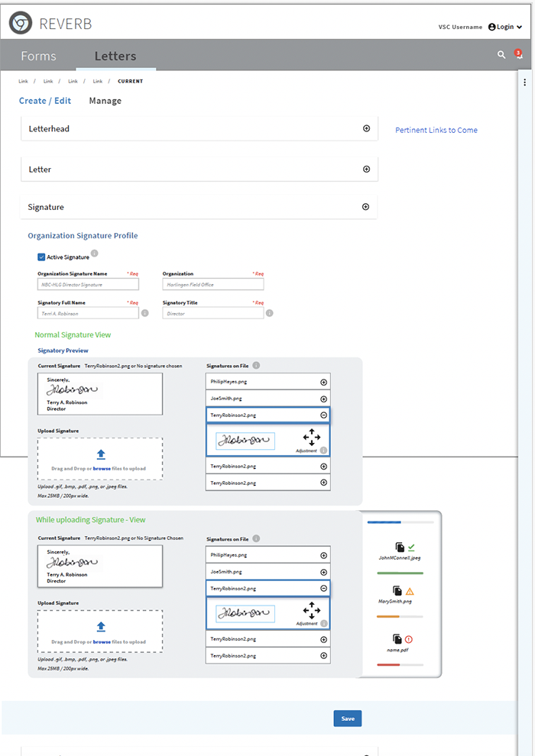The image size is (535, 756).
Task: Click upload arrow icon in uploading view drop zone
Action: 101,626
